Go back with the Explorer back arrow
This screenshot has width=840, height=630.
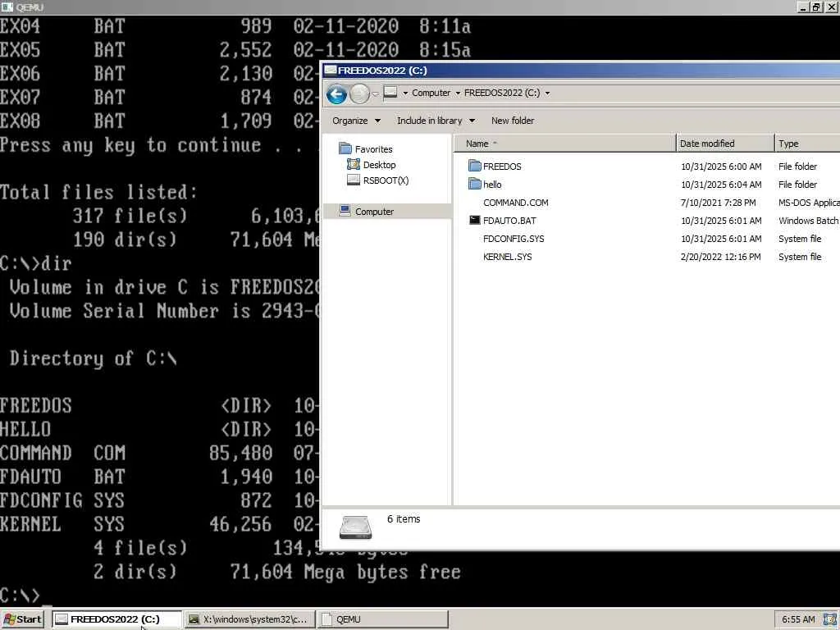click(336, 94)
